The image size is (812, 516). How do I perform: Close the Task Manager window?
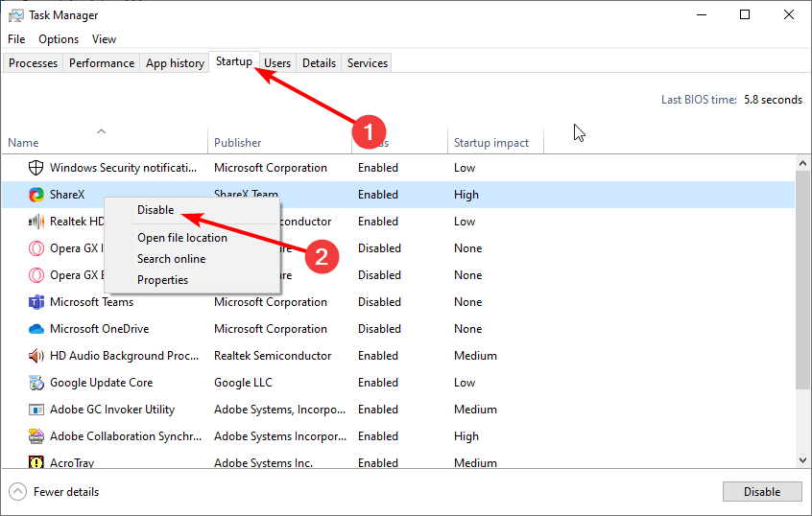(789, 14)
